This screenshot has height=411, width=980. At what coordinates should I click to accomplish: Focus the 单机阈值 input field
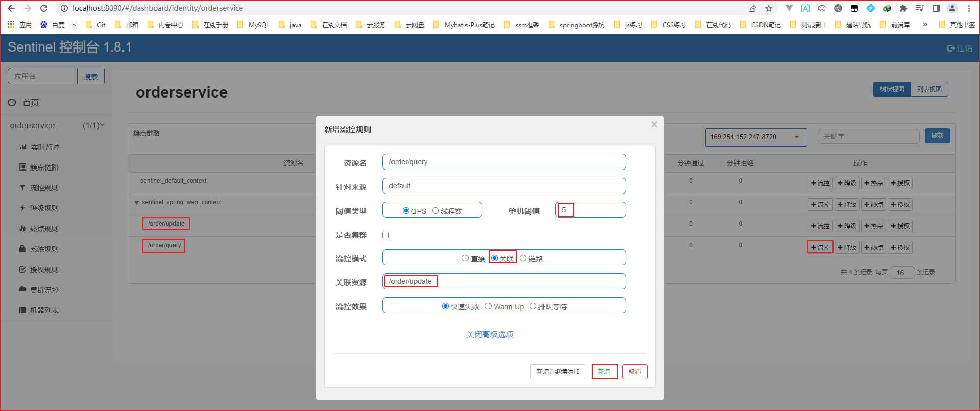click(591, 210)
